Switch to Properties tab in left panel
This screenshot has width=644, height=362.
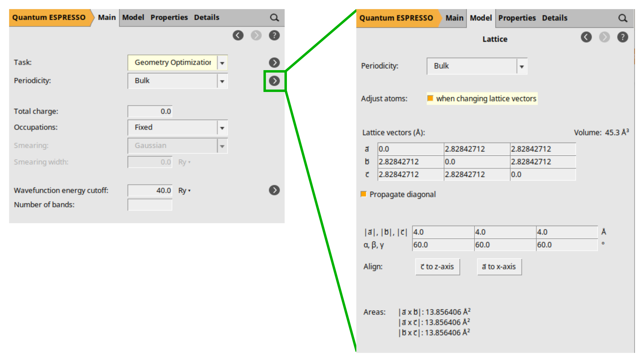(169, 17)
